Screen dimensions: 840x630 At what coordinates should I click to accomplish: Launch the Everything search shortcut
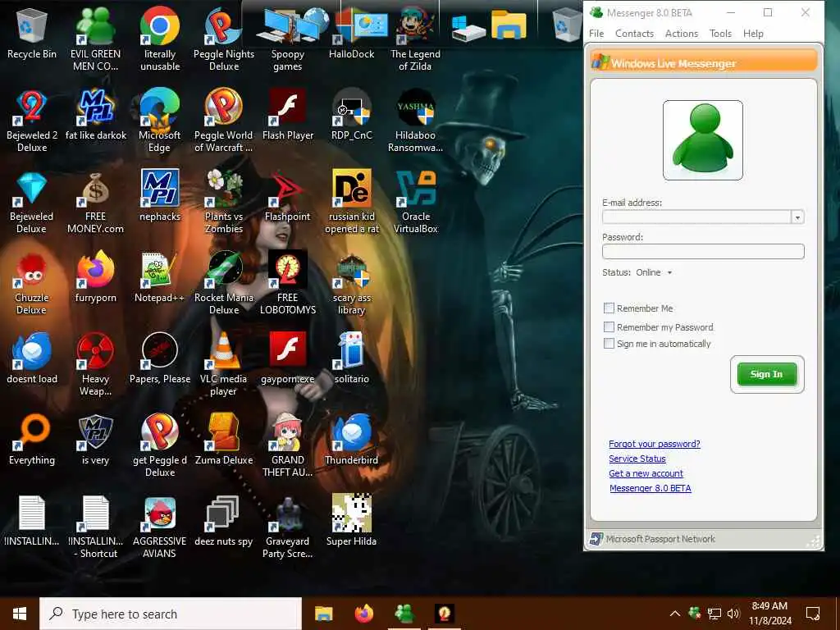click(x=32, y=440)
